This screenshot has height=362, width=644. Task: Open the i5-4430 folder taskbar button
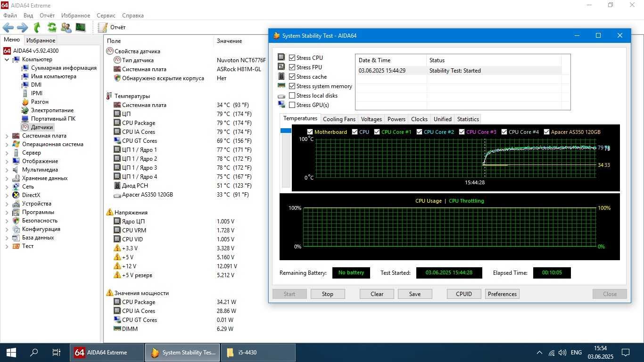(258, 352)
